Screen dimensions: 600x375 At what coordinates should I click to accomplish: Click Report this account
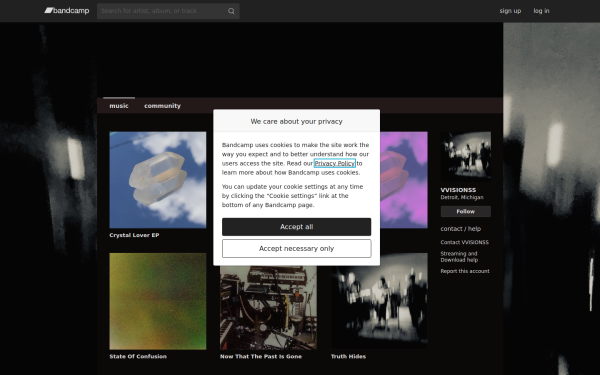(x=465, y=271)
